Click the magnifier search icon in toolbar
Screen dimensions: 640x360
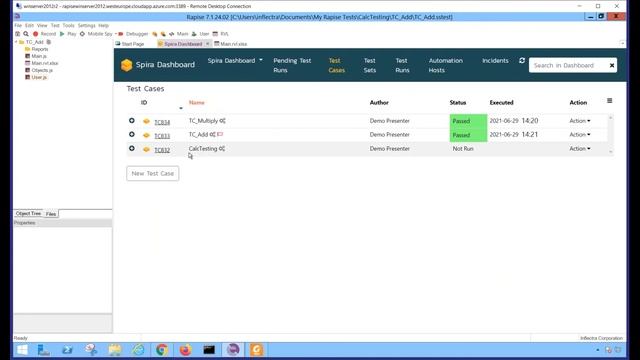pos(26,34)
